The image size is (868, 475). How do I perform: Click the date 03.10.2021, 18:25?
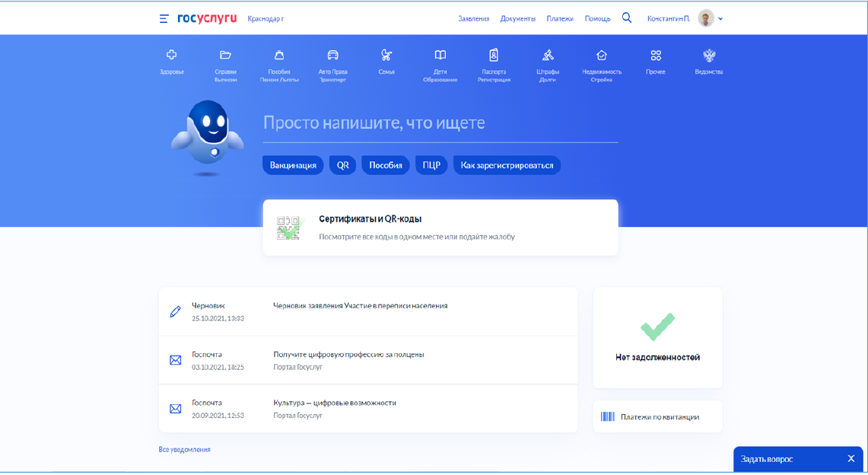(218, 367)
